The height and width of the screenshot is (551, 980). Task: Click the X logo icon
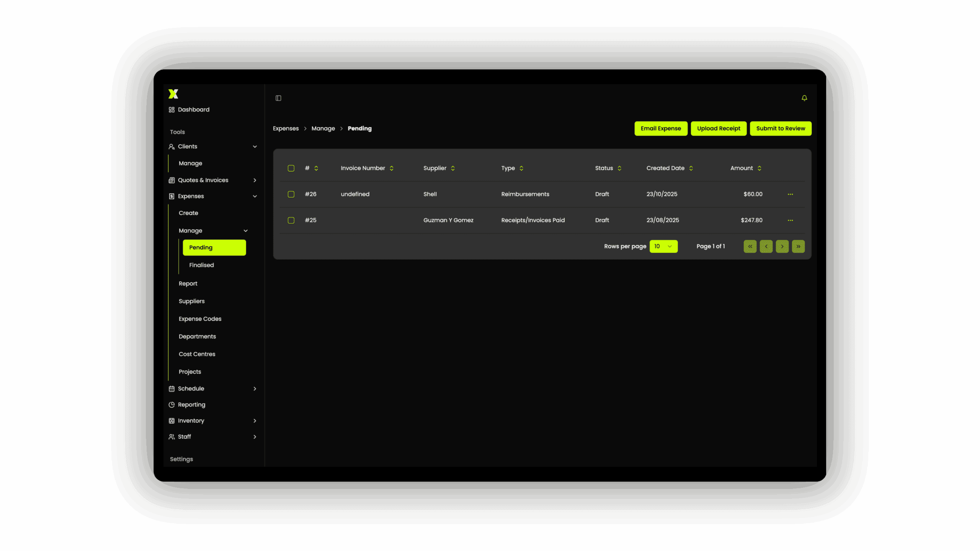(173, 94)
